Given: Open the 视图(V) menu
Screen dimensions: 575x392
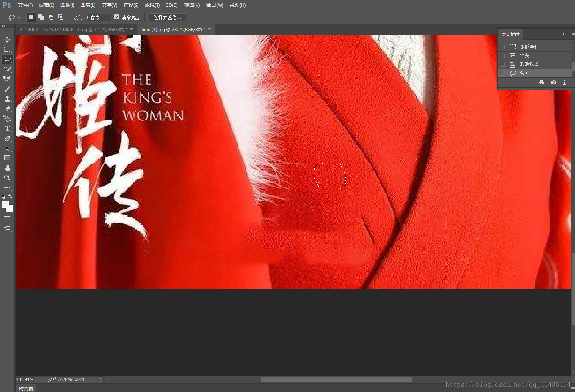Looking at the screenshot, I should (192, 5).
